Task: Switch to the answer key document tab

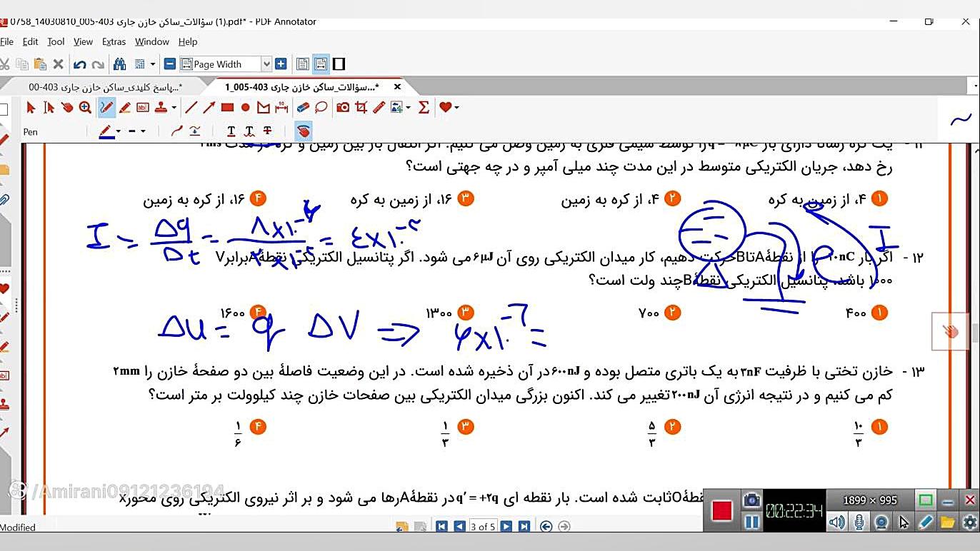Action: (x=105, y=87)
